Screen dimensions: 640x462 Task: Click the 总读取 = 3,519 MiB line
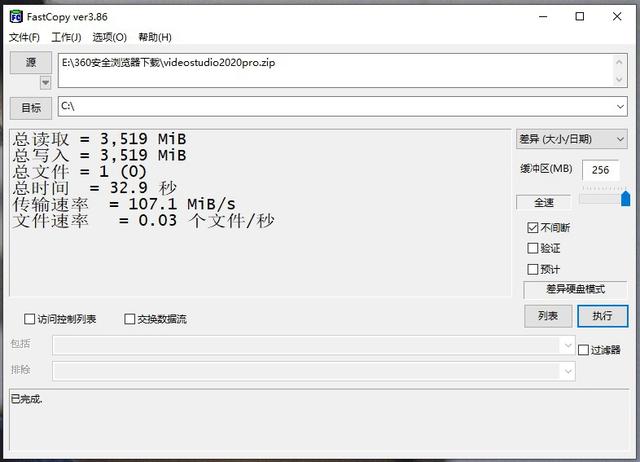coord(99,139)
